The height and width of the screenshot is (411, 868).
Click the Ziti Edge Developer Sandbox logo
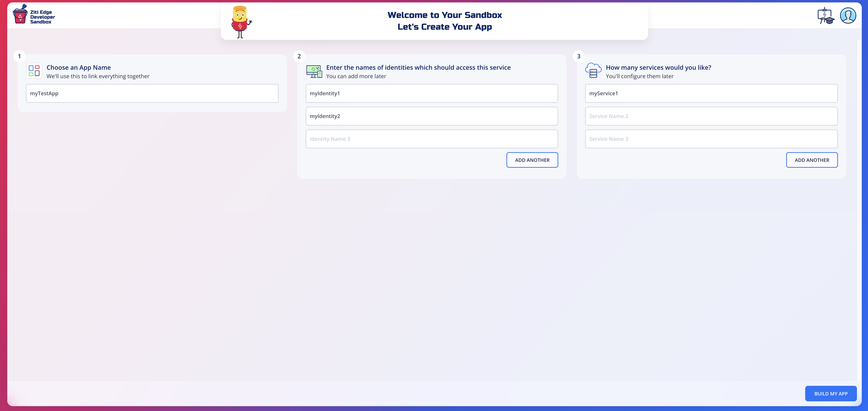(34, 14)
